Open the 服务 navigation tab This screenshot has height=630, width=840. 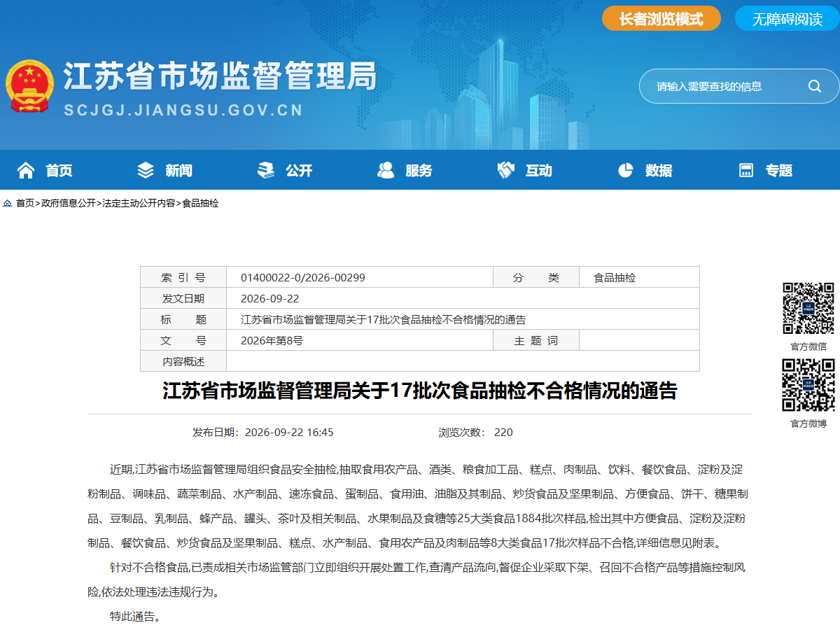point(419,170)
